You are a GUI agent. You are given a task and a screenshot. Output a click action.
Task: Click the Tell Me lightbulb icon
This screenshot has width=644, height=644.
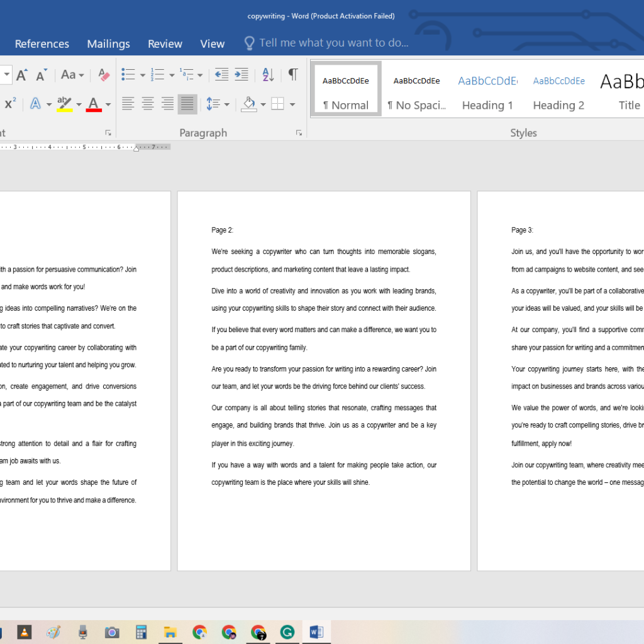tap(249, 43)
